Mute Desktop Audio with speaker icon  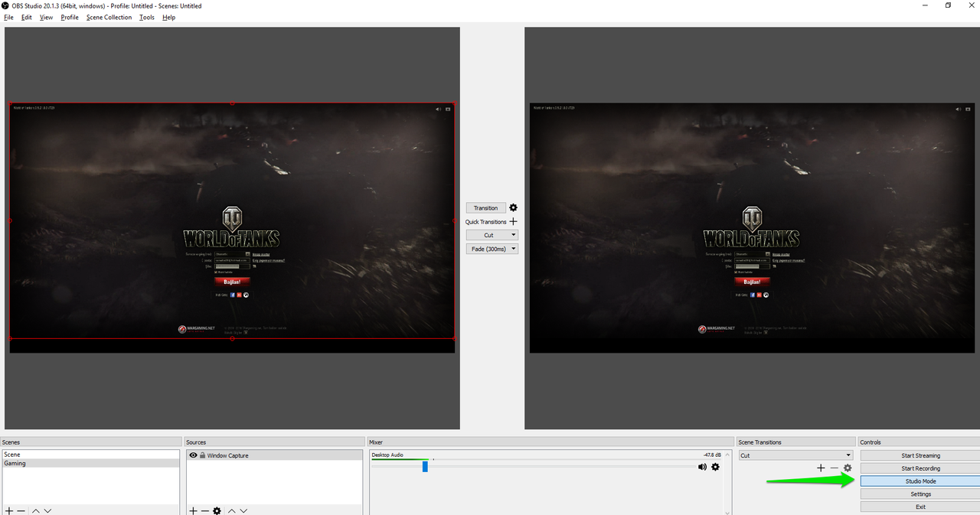click(702, 467)
